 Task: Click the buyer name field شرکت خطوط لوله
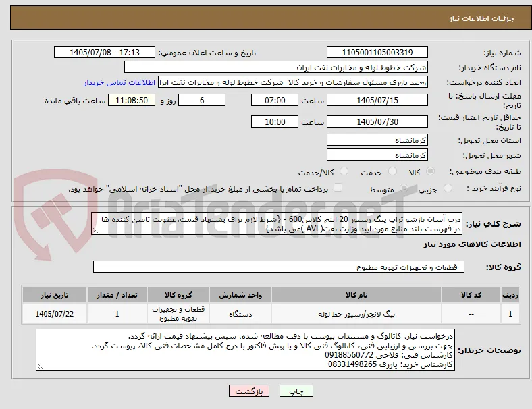(276, 67)
